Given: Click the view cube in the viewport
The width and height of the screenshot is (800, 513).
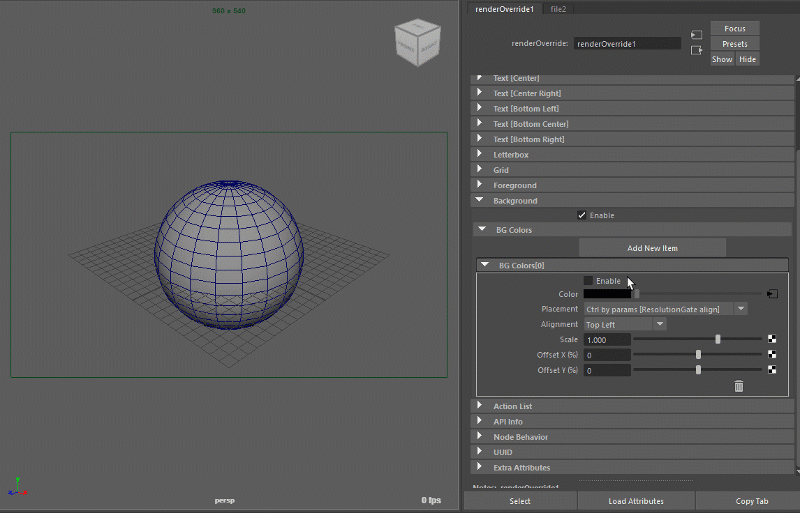Looking at the screenshot, I should [415, 41].
